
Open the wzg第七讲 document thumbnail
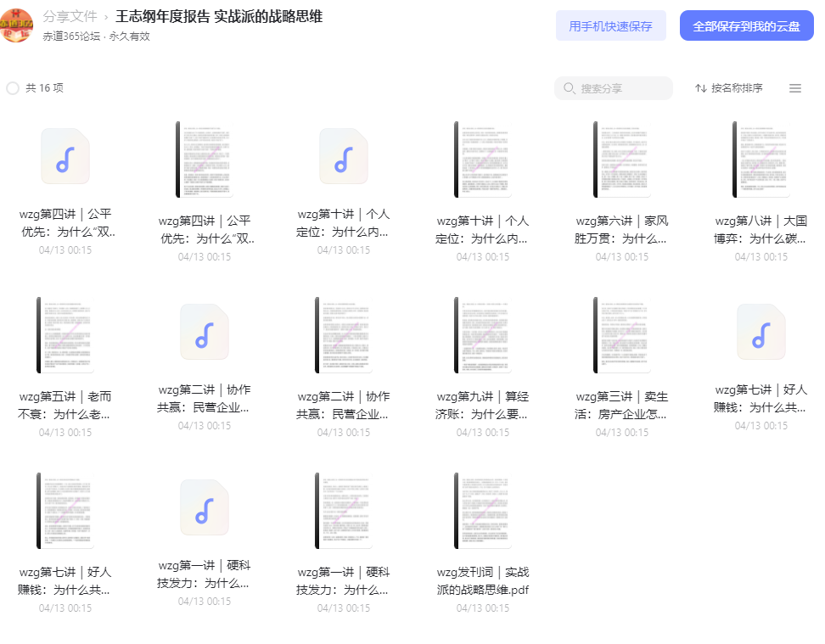[x=65, y=511]
